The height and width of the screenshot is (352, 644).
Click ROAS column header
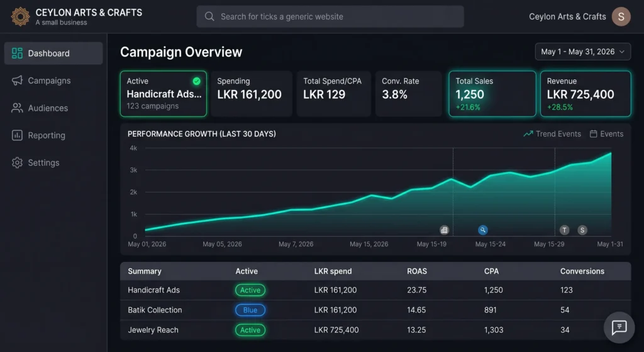417,271
